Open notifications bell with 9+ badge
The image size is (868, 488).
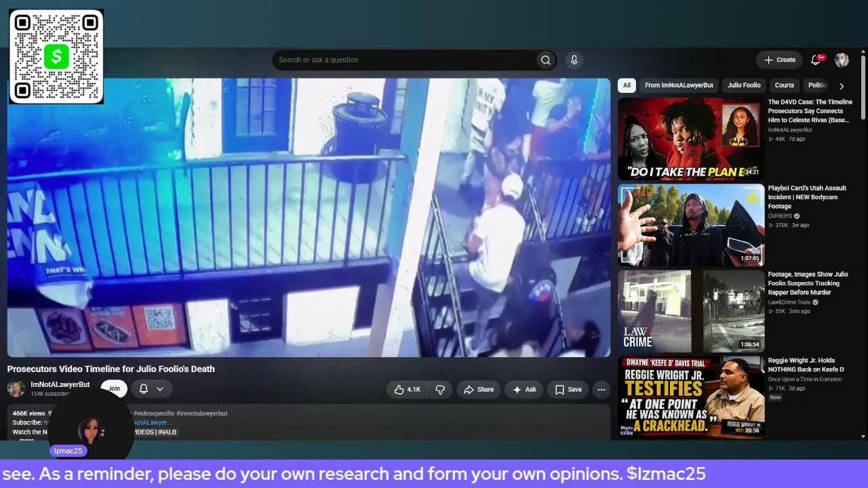tap(816, 60)
